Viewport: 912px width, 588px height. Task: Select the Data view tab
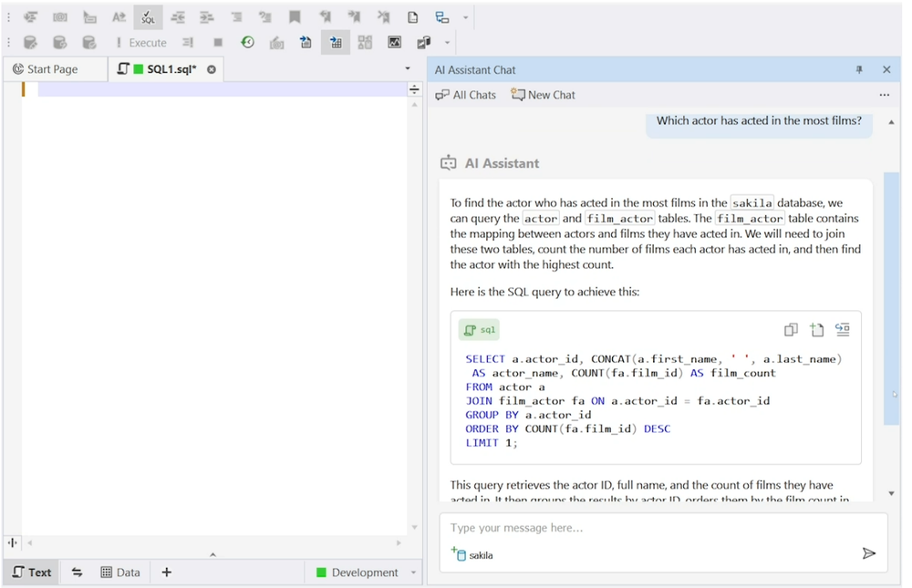(120, 572)
